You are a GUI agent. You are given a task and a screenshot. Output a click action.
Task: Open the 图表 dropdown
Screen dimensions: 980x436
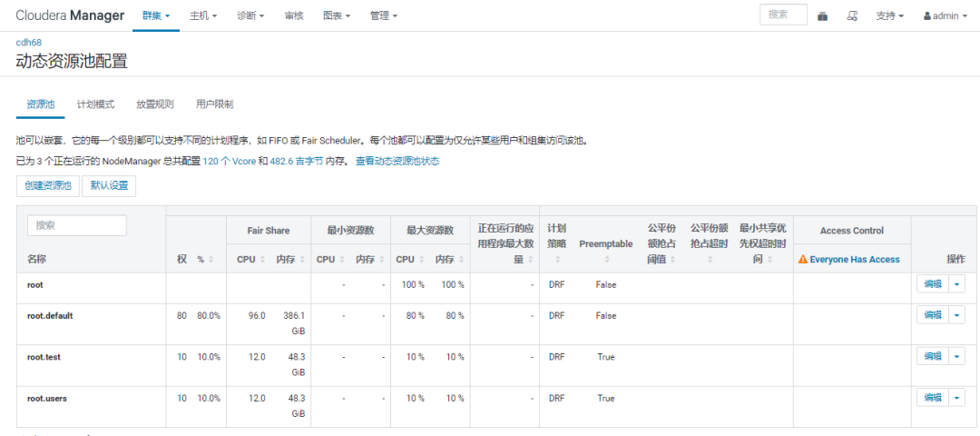[x=337, y=16]
